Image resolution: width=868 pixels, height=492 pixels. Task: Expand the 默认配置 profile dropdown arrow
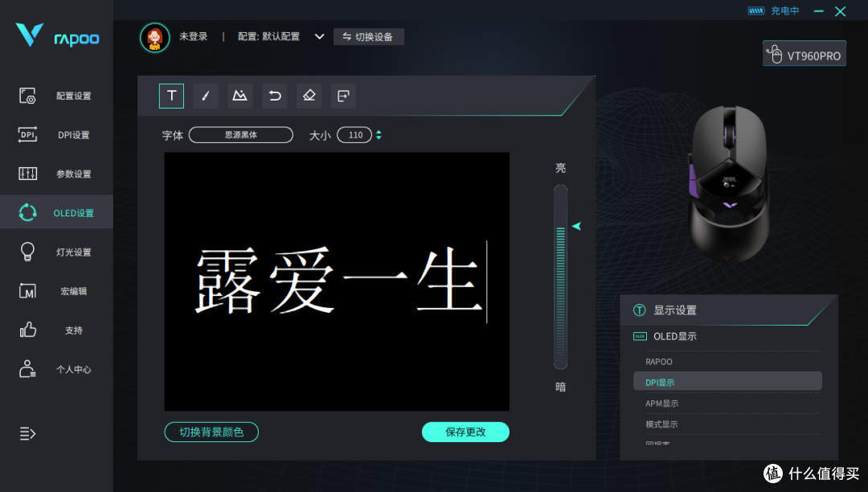319,36
